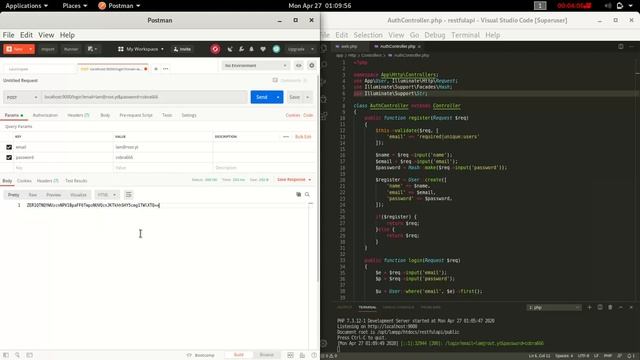
Task: Switch response view to Pretty
Action: 13,195
